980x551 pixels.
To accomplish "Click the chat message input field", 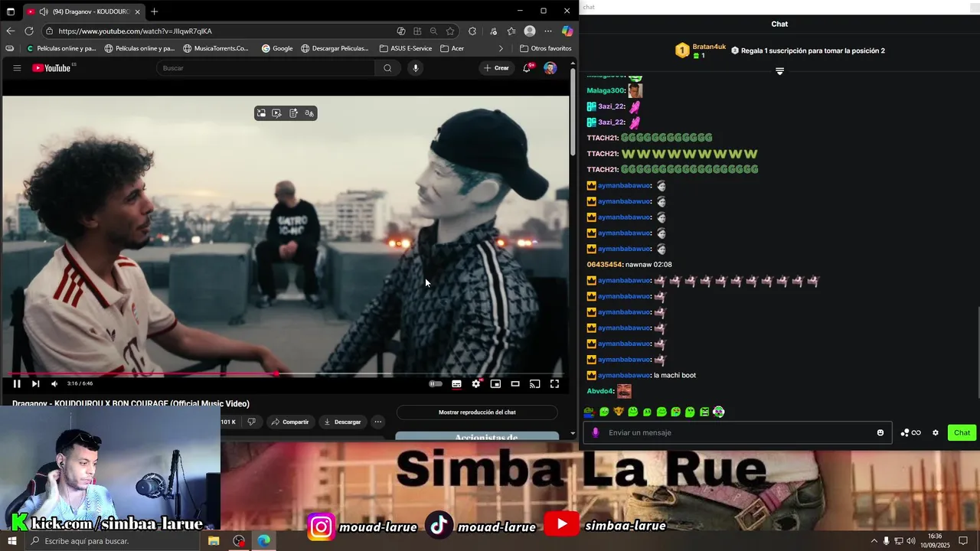I will (737, 432).
